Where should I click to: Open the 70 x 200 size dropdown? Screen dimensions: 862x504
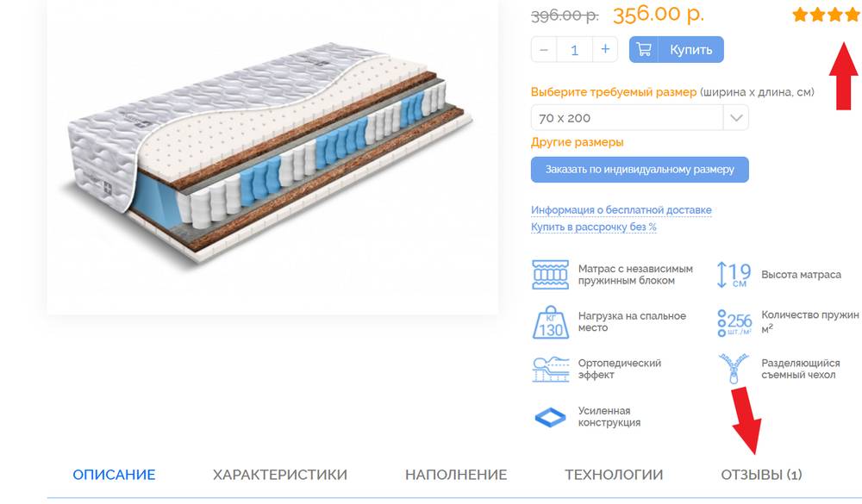click(x=640, y=118)
